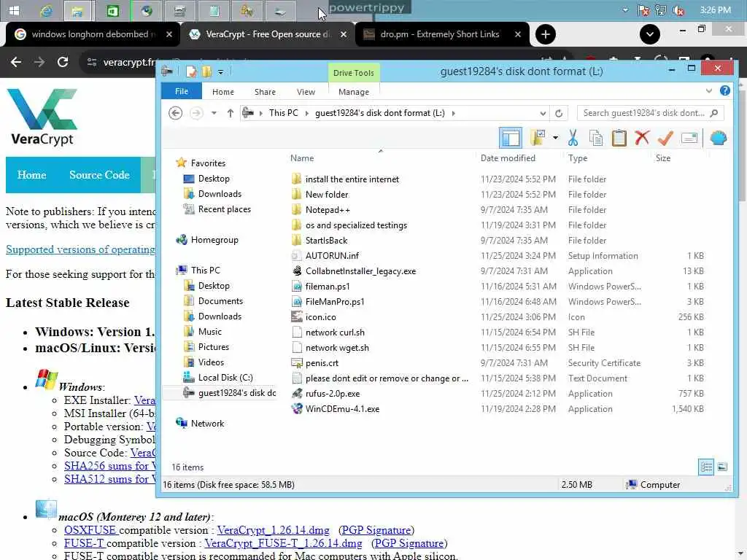Refresh the Explorer address bar location

(559, 113)
